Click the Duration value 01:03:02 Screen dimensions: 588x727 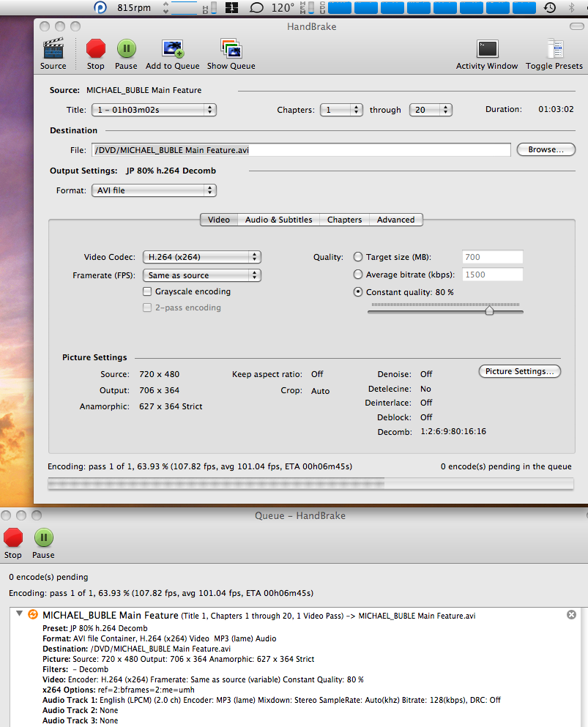coord(556,109)
